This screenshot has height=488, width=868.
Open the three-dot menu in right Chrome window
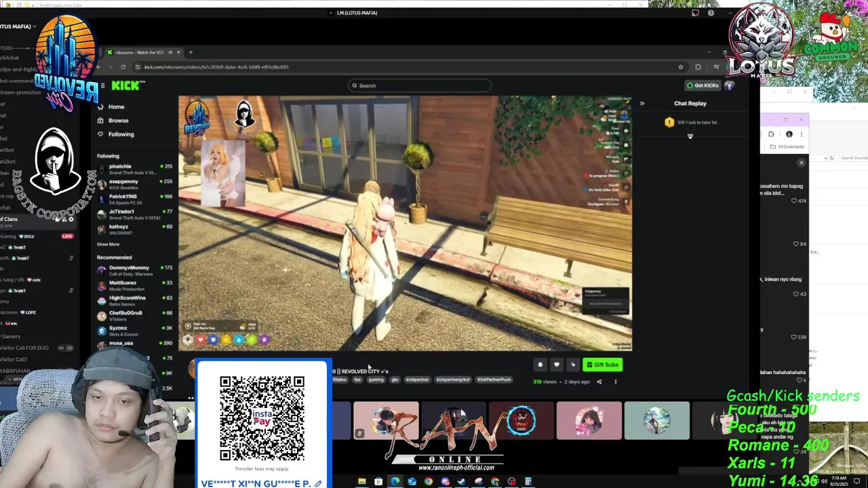click(x=801, y=134)
